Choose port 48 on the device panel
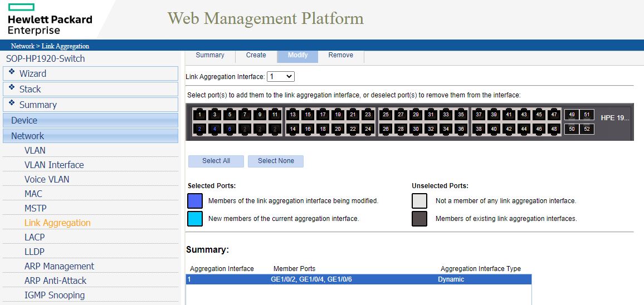Screen dimensions: 644x305 click(554, 129)
